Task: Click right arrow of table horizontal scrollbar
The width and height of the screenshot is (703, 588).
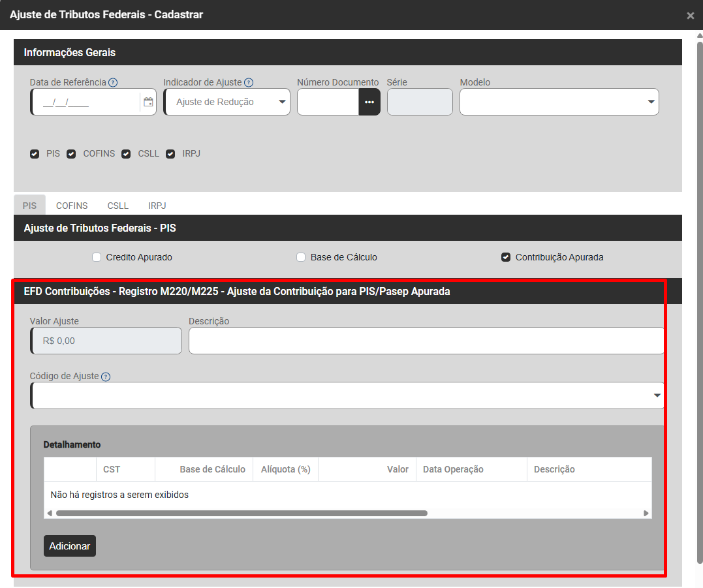Action: point(646,513)
